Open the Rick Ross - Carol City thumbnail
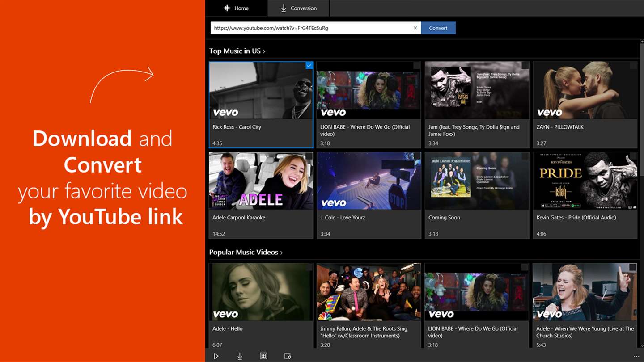644x362 pixels. [x=261, y=90]
